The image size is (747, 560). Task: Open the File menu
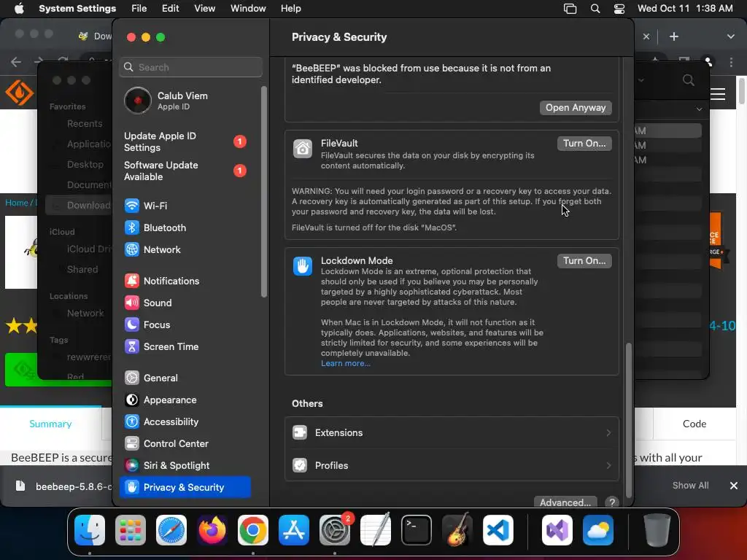(139, 9)
